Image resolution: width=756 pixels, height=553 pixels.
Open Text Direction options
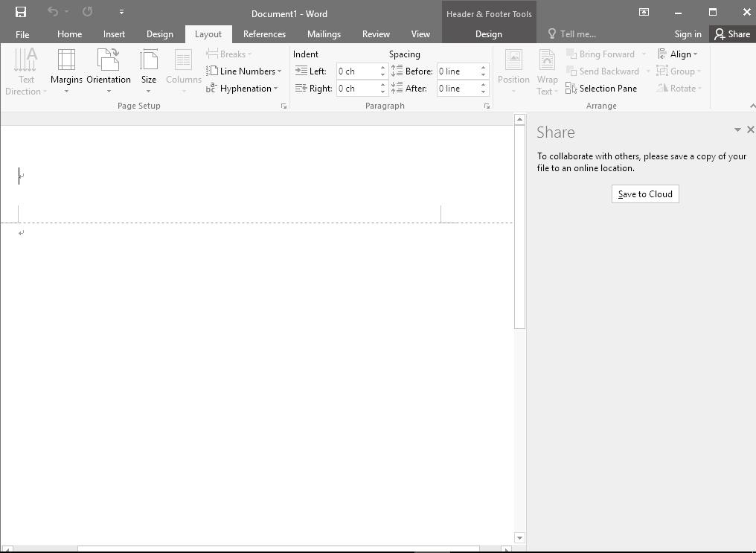(26, 72)
